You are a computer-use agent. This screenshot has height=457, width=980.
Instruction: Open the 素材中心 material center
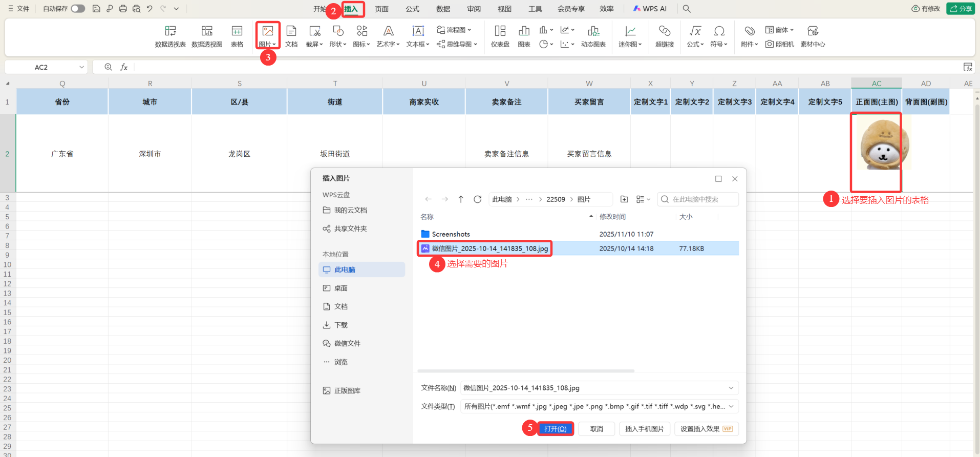coord(813,36)
